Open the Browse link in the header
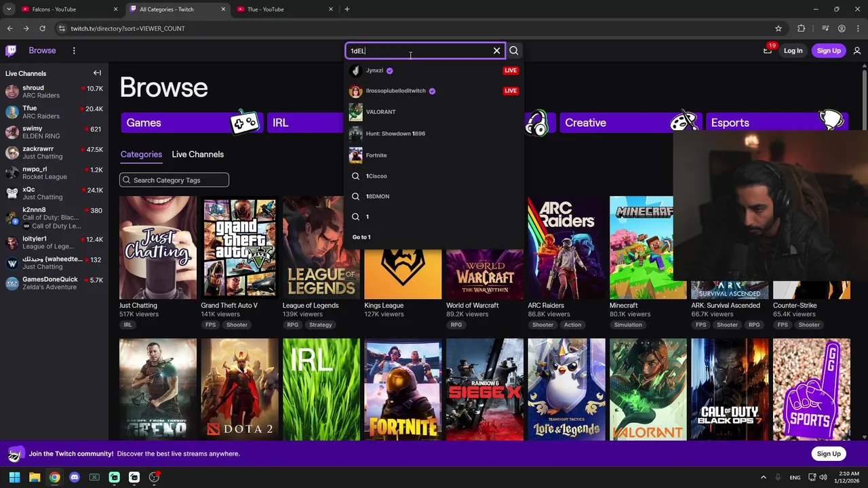The width and height of the screenshot is (868, 488). 42,51
